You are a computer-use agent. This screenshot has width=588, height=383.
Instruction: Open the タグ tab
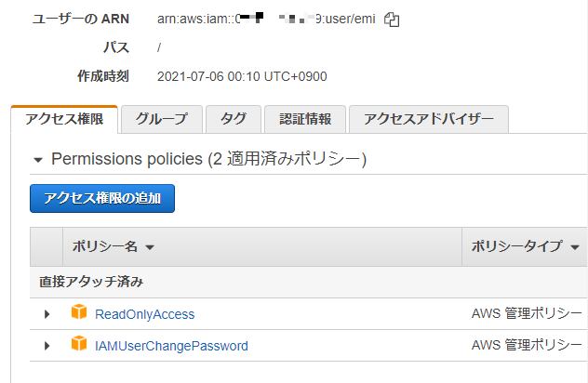[x=234, y=119]
